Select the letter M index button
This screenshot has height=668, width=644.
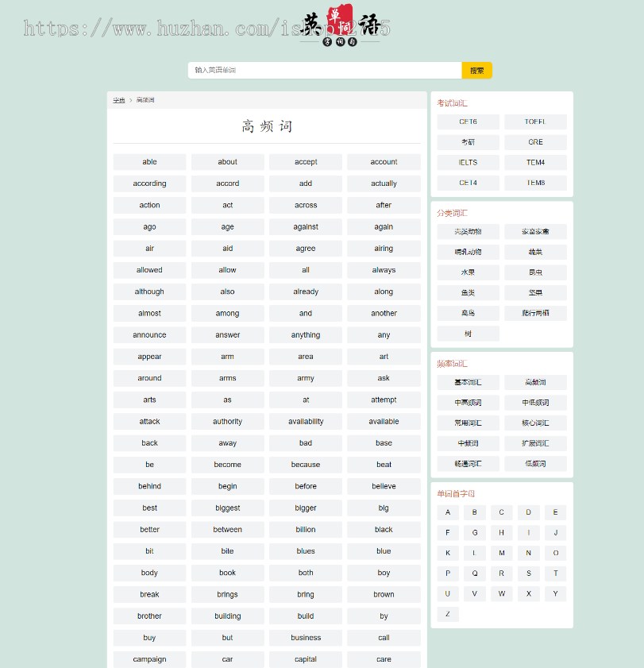pyautogui.click(x=502, y=553)
